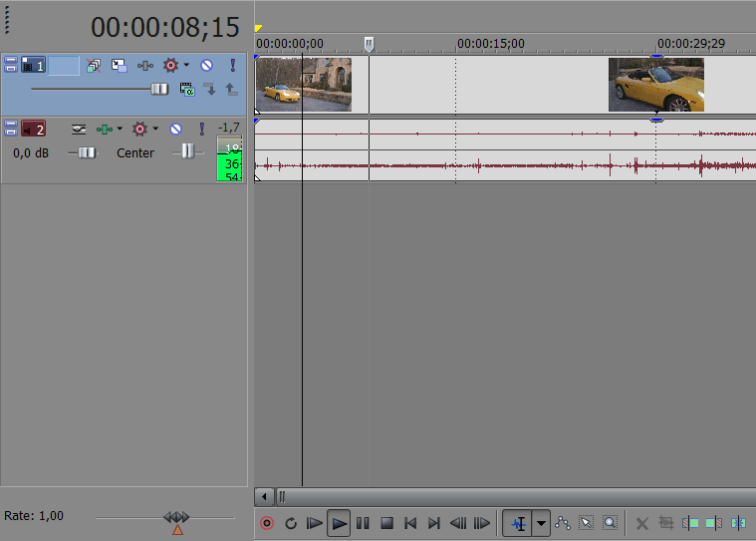Click Play From Start button
The height and width of the screenshot is (541, 756).
point(315,523)
